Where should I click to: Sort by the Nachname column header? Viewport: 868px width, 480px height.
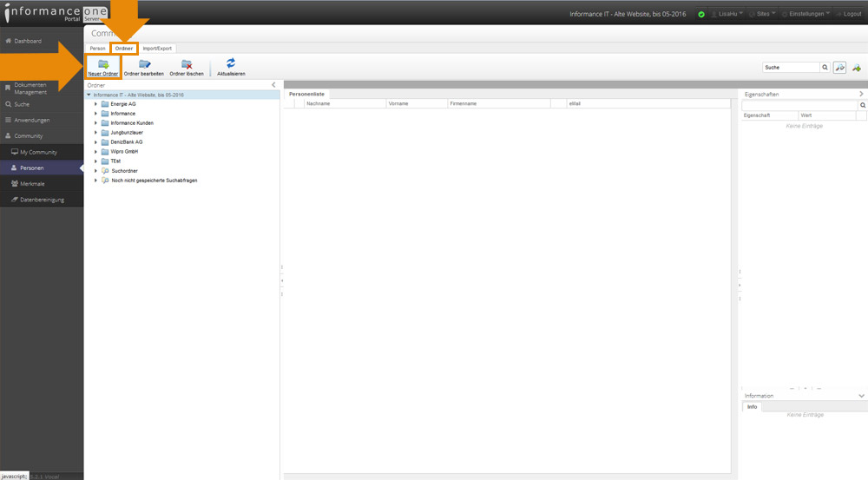345,103
